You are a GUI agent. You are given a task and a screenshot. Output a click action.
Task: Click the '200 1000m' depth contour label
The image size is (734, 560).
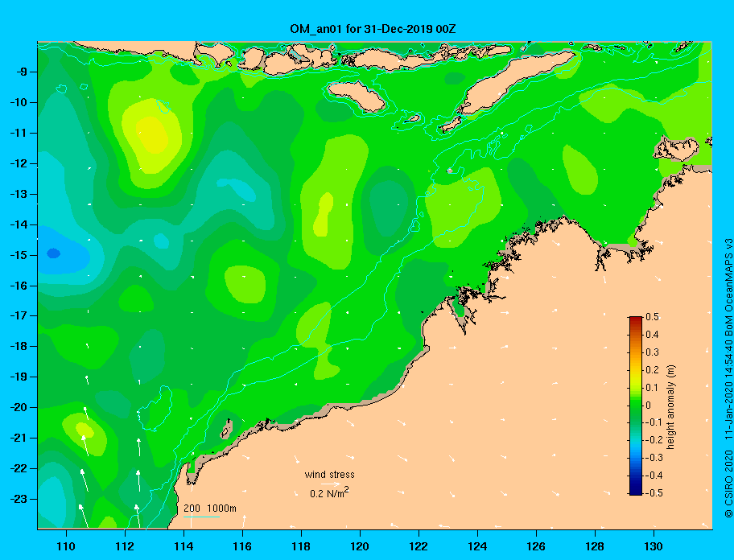tap(210, 509)
